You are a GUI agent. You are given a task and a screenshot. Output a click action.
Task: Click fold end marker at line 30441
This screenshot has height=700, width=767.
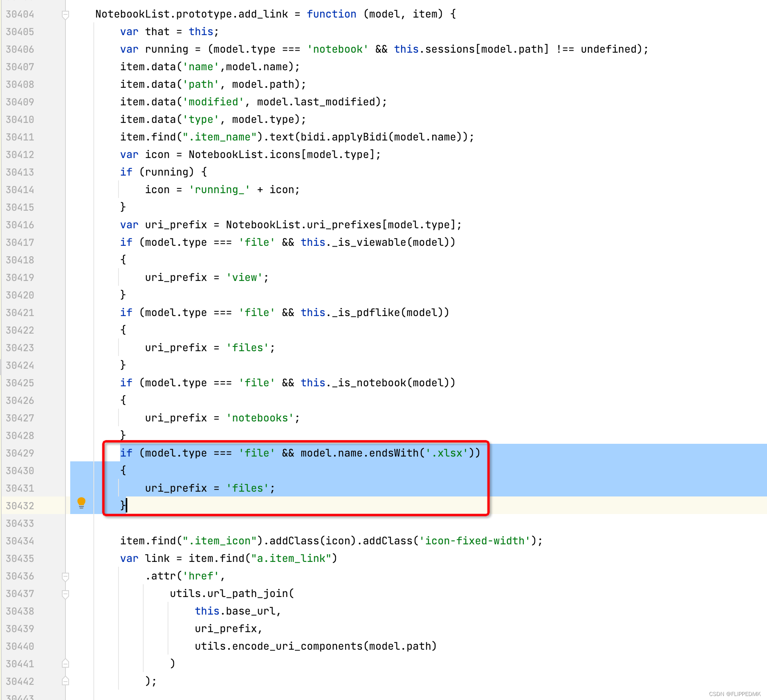(66, 664)
